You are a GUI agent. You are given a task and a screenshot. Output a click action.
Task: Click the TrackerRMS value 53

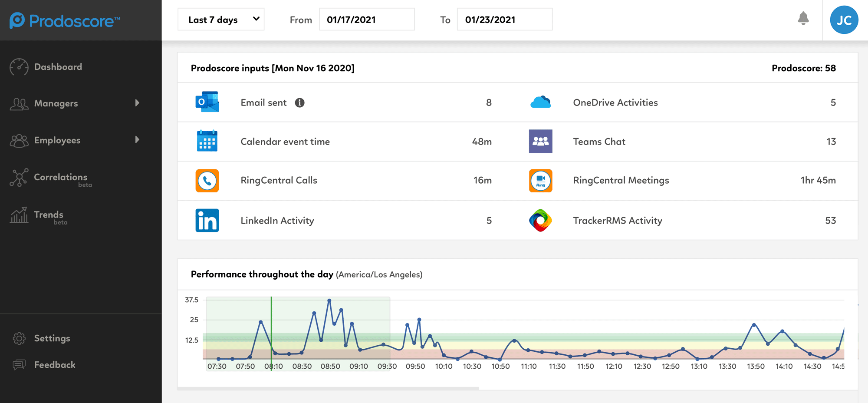click(x=831, y=221)
